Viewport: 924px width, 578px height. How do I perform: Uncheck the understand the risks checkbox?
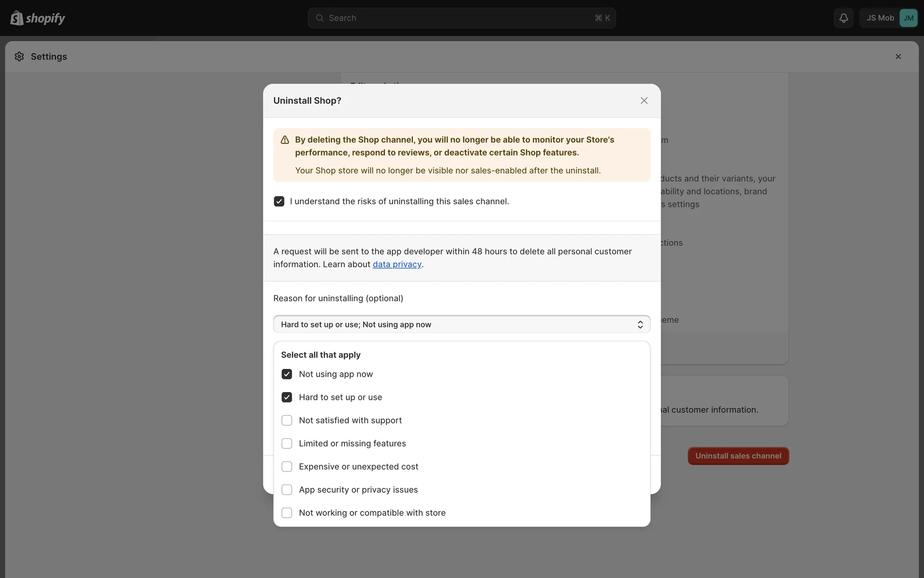pos(279,201)
